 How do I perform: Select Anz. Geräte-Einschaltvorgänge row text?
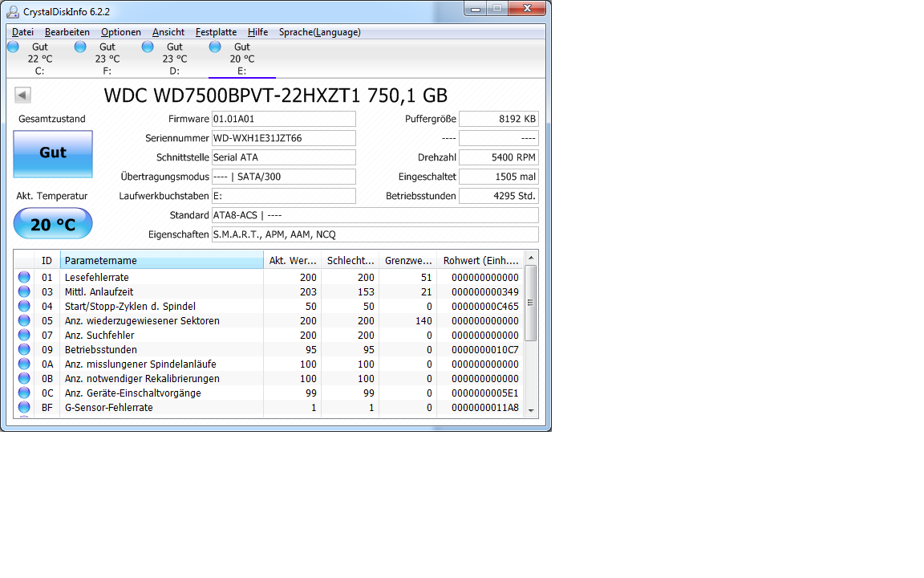[132, 393]
